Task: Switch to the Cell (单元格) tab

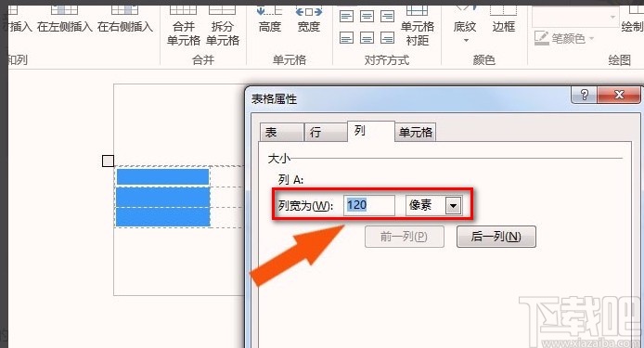Action: (415, 133)
